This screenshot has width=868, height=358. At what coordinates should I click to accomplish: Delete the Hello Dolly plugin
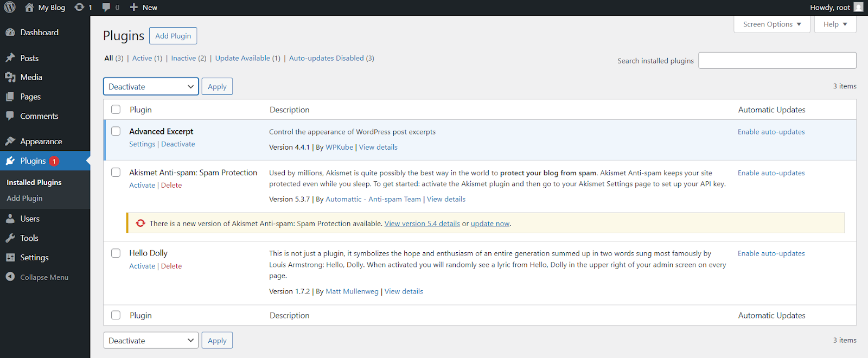171,266
